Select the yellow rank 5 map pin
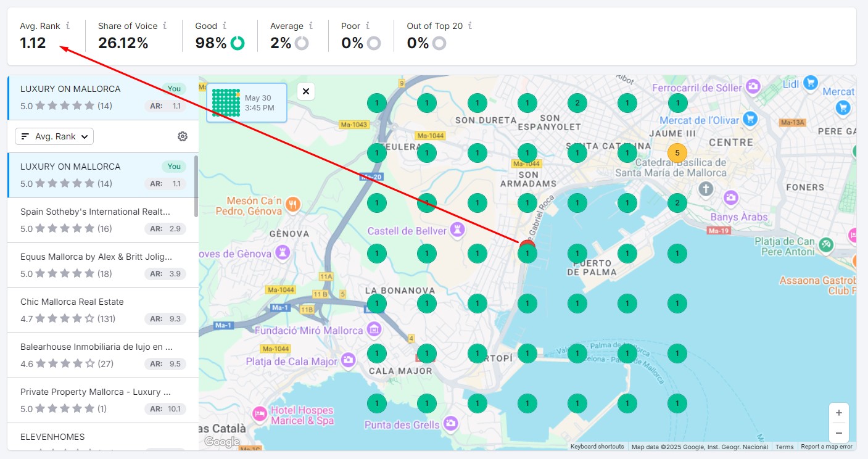The height and width of the screenshot is (459, 868). tap(677, 152)
